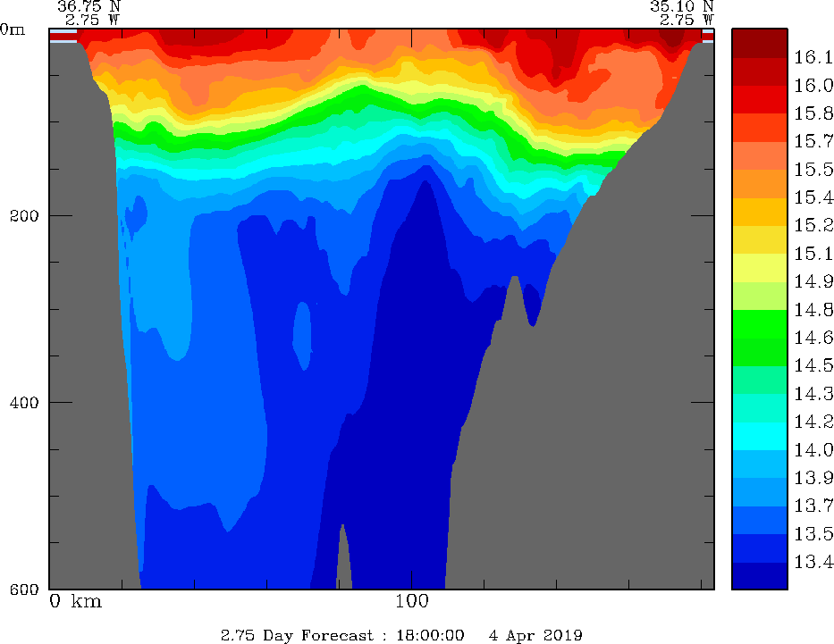Click '2.75 W' below the 35.10 N label
The height and width of the screenshot is (644, 834).
point(687,21)
